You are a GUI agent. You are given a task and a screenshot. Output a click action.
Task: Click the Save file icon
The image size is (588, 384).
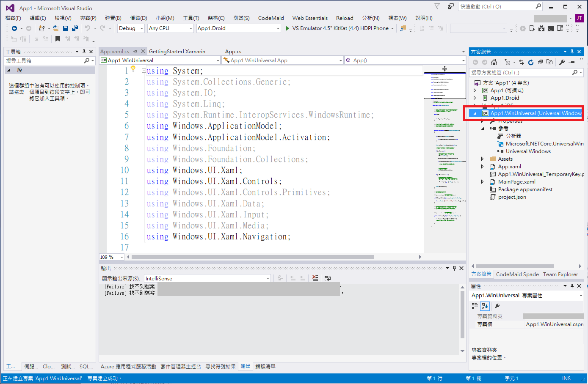click(x=66, y=28)
